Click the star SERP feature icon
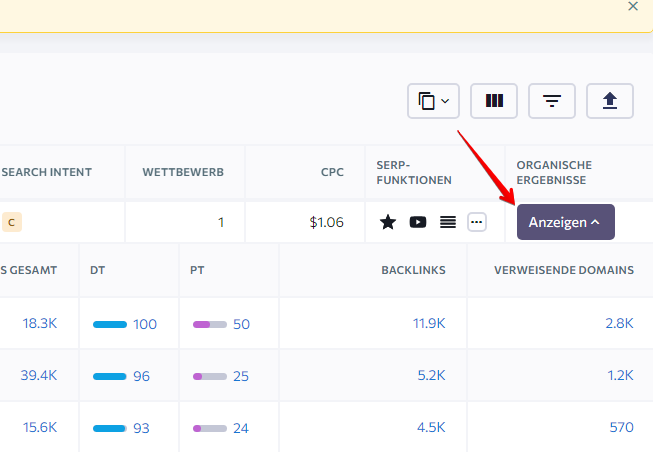The image size is (653, 452). click(x=388, y=222)
